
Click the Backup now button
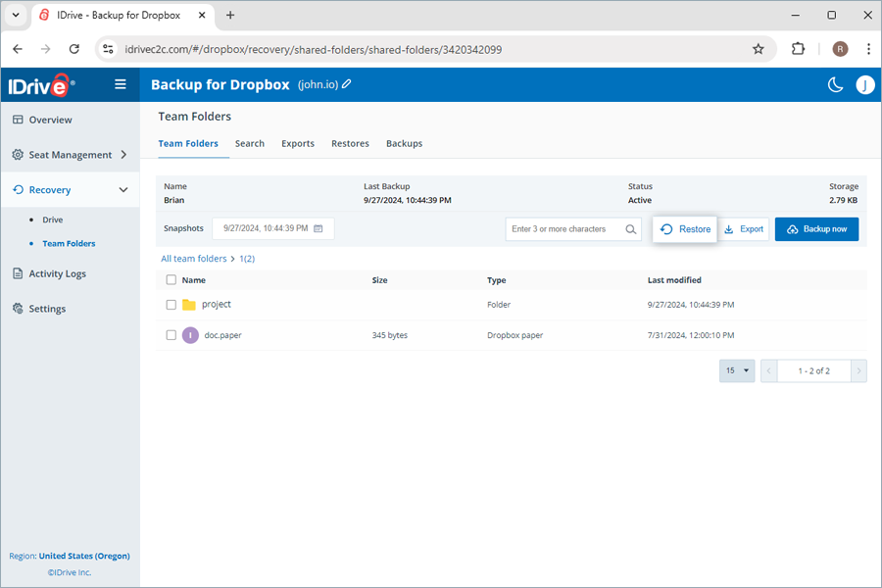[816, 228]
